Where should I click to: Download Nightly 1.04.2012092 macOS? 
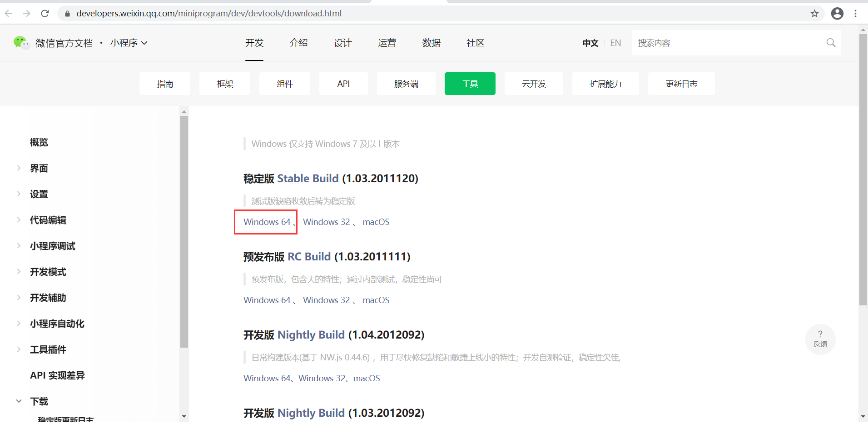(367, 378)
